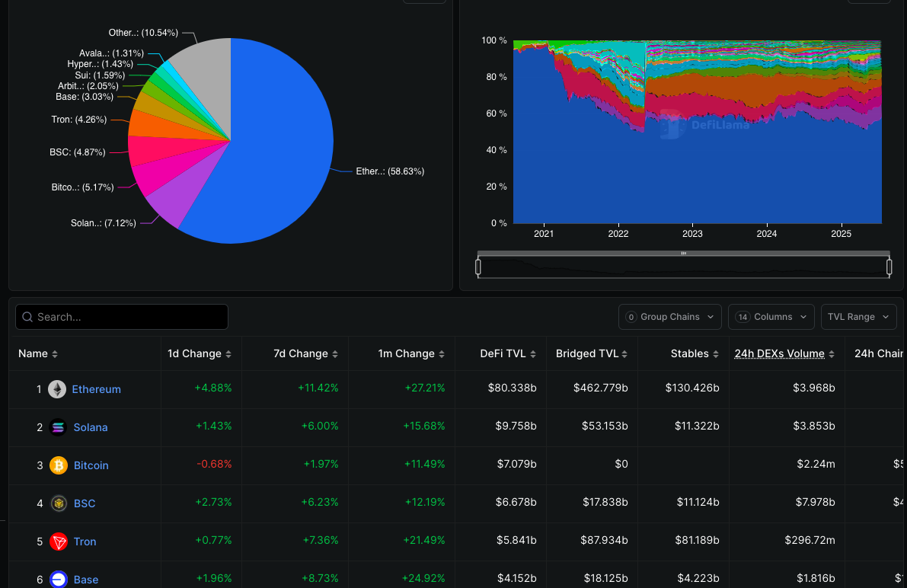Open the Tron chain page link
The height and width of the screenshot is (588, 907).
tap(85, 541)
